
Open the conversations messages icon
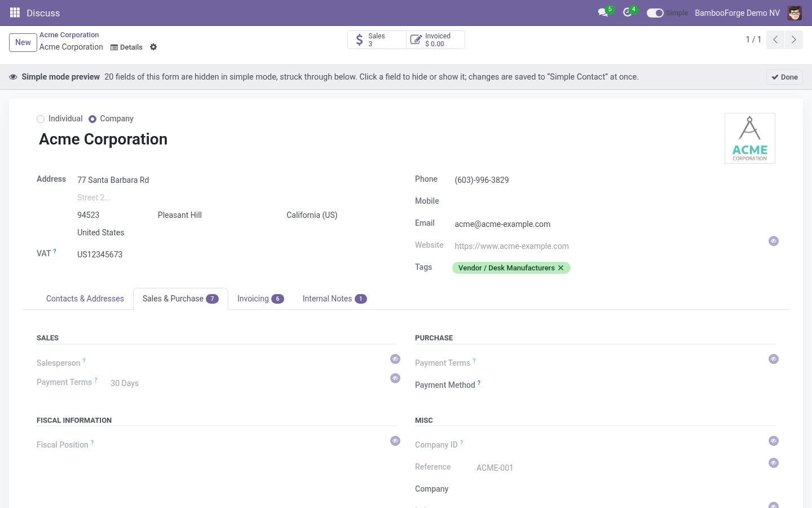point(603,12)
